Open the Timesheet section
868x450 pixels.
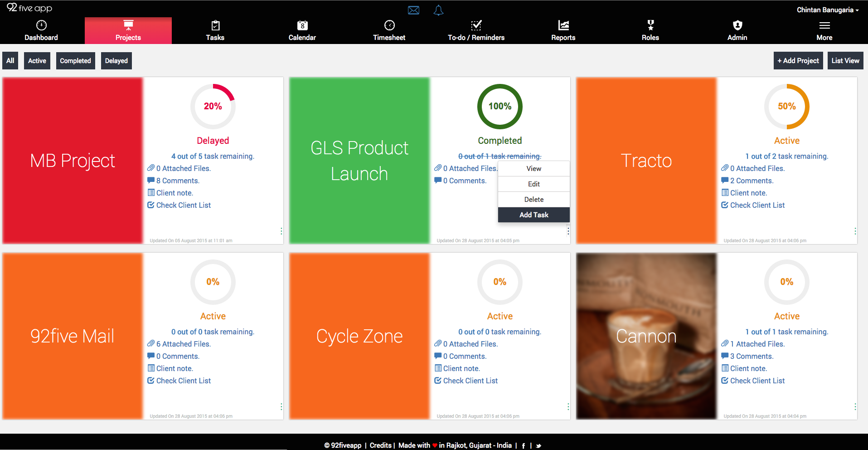pos(389,30)
